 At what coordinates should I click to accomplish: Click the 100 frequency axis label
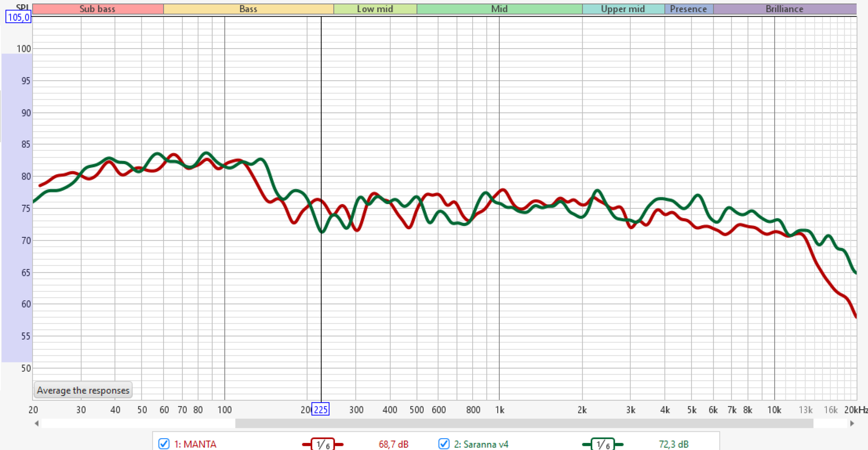(224, 410)
